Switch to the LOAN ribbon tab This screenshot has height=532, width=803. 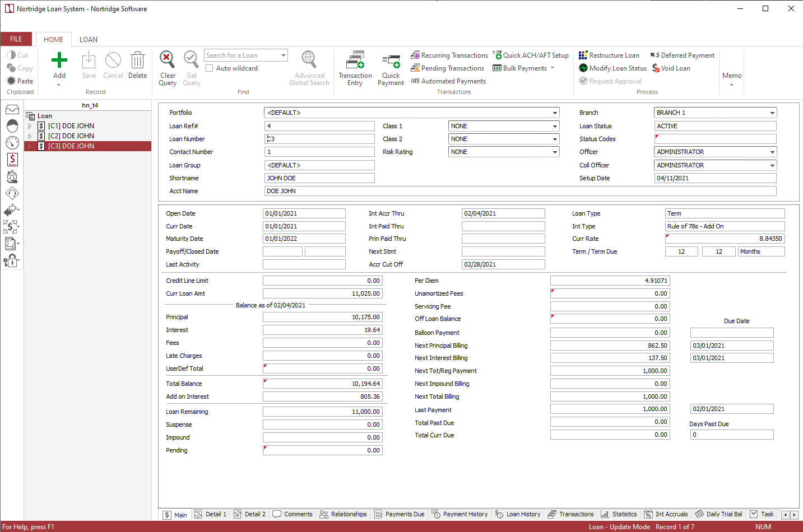pyautogui.click(x=89, y=40)
